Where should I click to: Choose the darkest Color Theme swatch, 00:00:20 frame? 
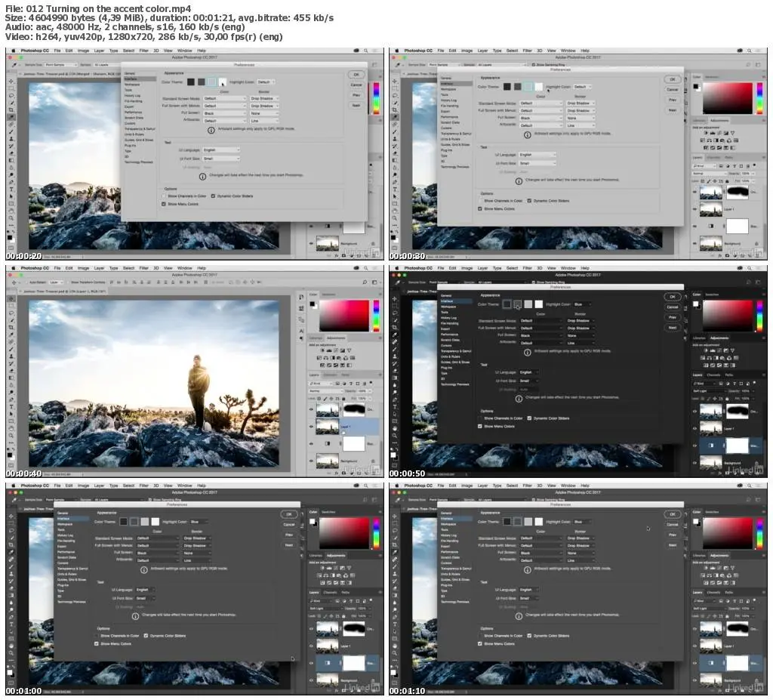[x=191, y=82]
